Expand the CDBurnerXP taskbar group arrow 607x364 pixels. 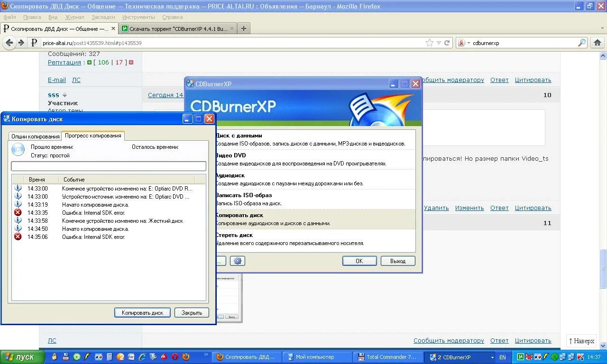point(492,357)
